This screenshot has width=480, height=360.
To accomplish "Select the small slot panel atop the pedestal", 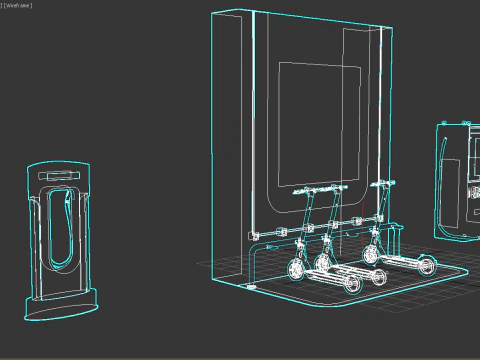I will pos(59,176).
